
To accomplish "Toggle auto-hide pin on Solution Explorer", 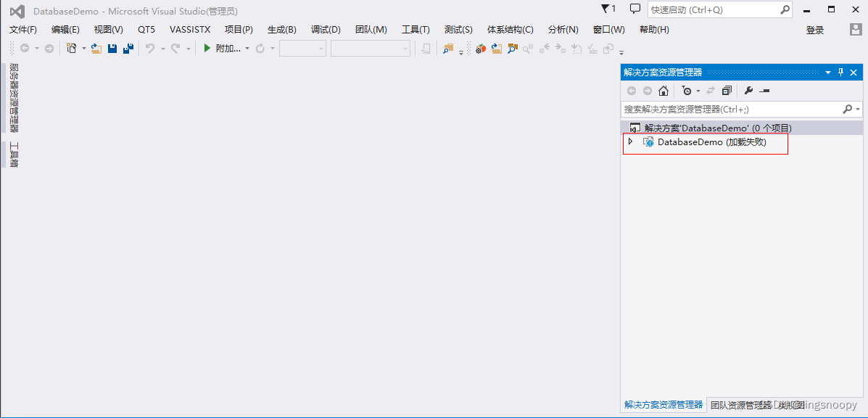I will pos(841,73).
